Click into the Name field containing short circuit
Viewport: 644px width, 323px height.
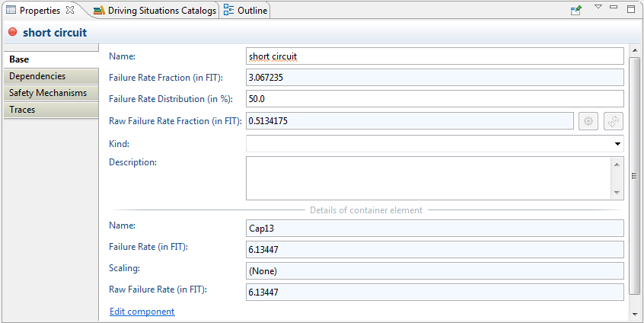tap(435, 56)
